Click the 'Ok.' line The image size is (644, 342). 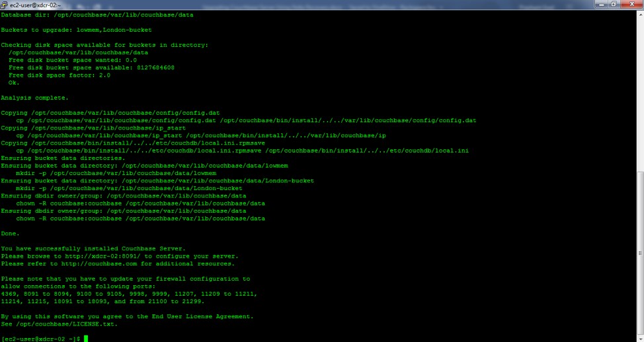click(14, 83)
